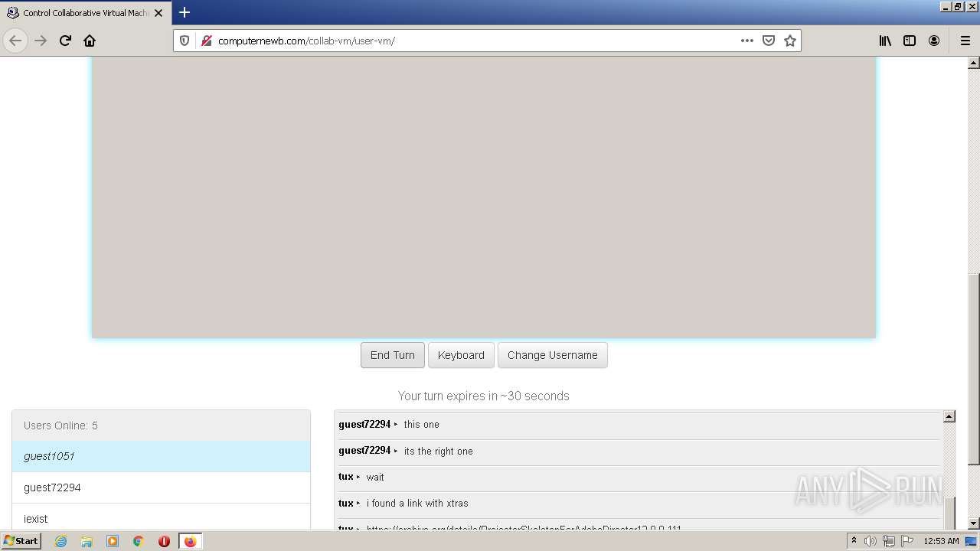Save page to Pocket
The height and width of the screenshot is (551, 980).
click(769, 41)
